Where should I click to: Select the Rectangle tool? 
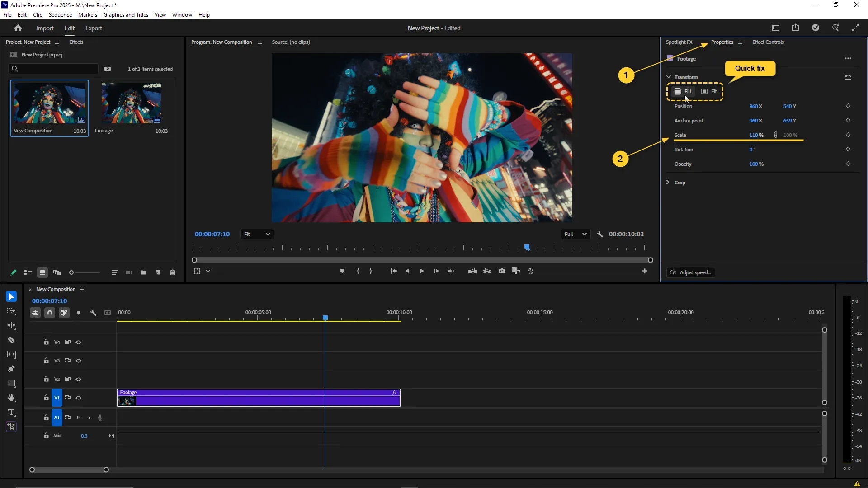(11, 384)
